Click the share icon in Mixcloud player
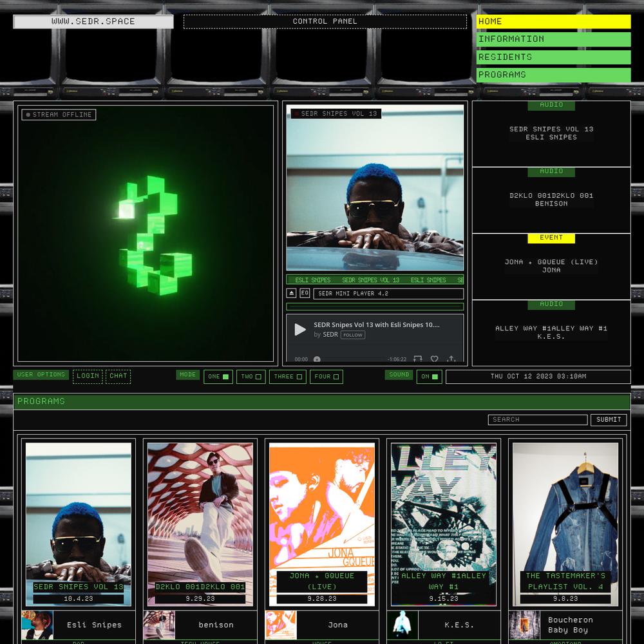Image resolution: width=644 pixels, height=644 pixels. 451,359
